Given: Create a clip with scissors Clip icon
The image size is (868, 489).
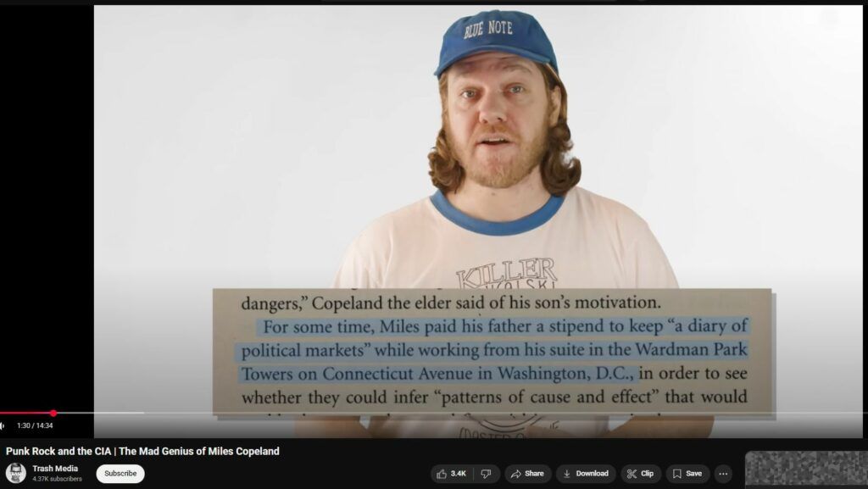Looking at the screenshot, I should coord(640,474).
